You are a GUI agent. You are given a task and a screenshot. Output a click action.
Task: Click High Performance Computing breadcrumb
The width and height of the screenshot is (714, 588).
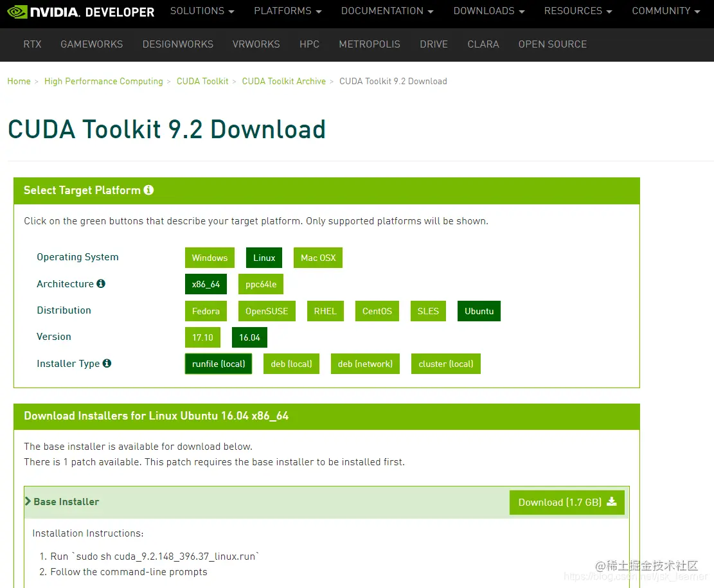tap(104, 81)
